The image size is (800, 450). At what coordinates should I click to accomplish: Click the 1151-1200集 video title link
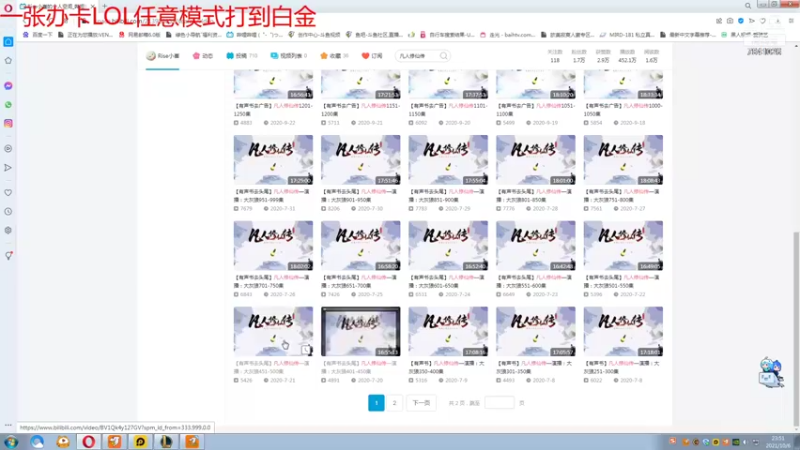click(361, 110)
